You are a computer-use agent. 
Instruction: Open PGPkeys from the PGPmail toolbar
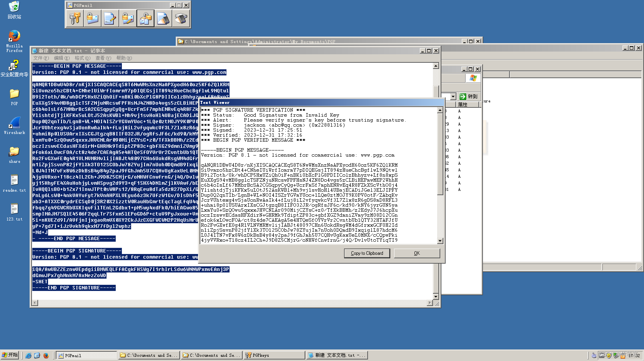pos(75,18)
